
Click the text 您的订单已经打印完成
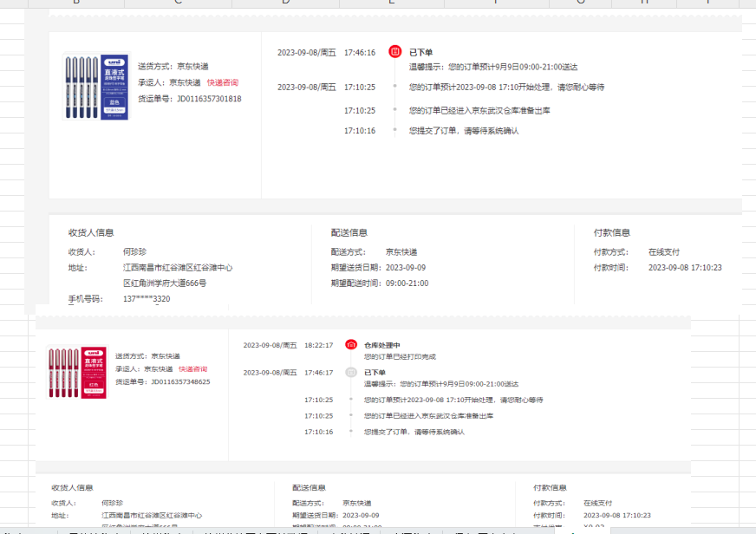pyautogui.click(x=400, y=356)
